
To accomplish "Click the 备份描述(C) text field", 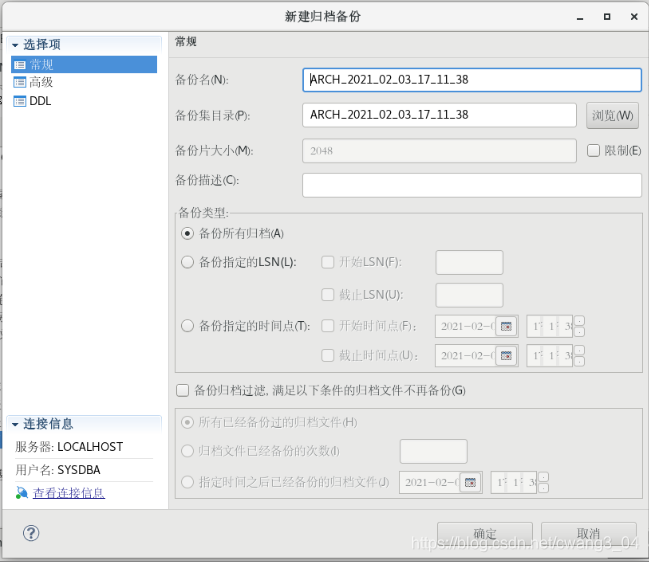I will tap(472, 185).
